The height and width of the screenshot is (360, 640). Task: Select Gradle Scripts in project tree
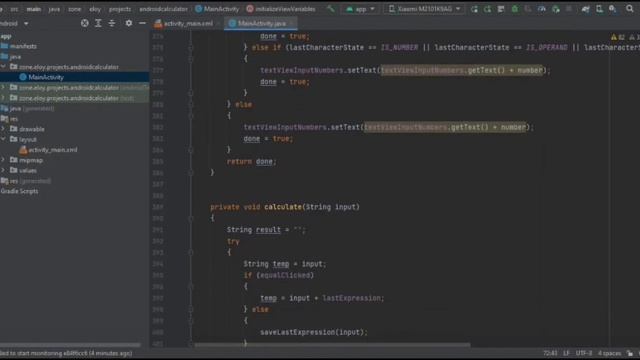pos(19,191)
